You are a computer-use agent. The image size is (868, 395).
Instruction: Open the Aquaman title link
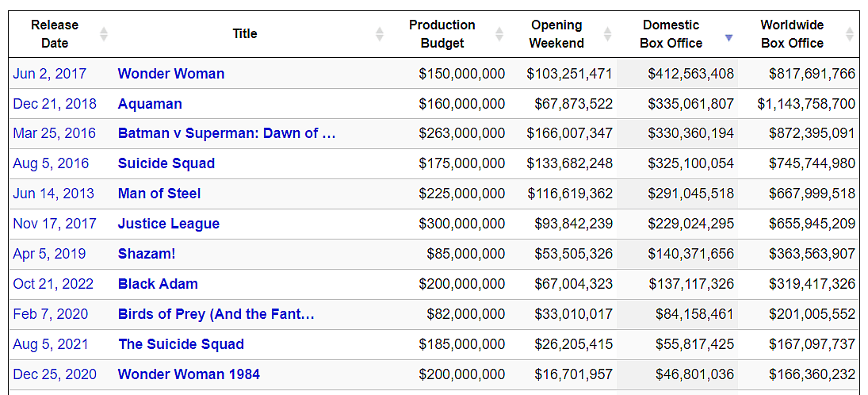click(x=150, y=104)
